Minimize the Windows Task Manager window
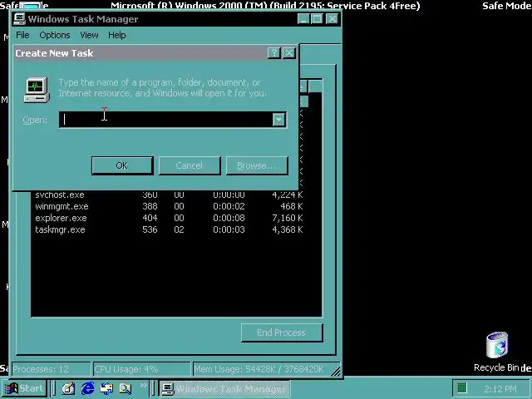Viewport: 532px width, 399px height. (x=303, y=18)
